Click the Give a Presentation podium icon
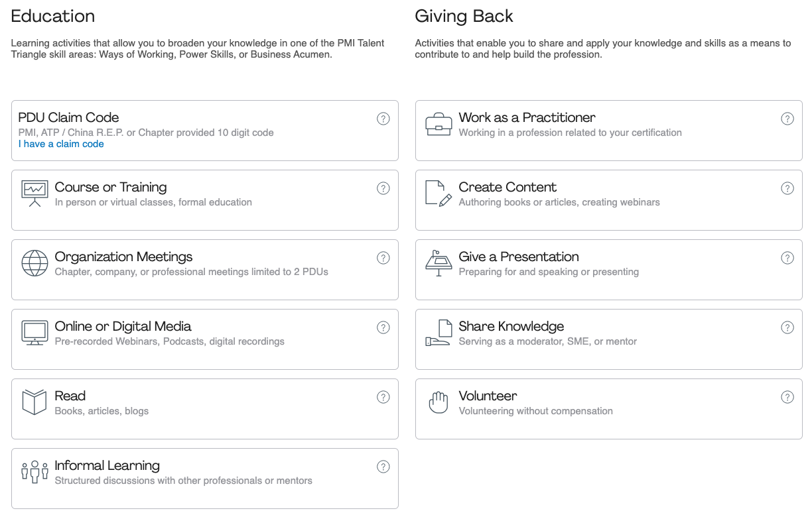The height and width of the screenshot is (515, 812). point(439,263)
